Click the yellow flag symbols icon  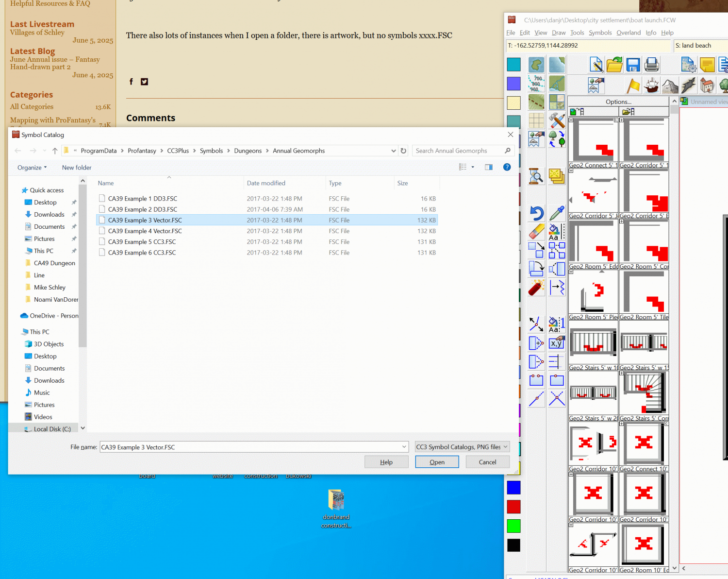[633, 85]
